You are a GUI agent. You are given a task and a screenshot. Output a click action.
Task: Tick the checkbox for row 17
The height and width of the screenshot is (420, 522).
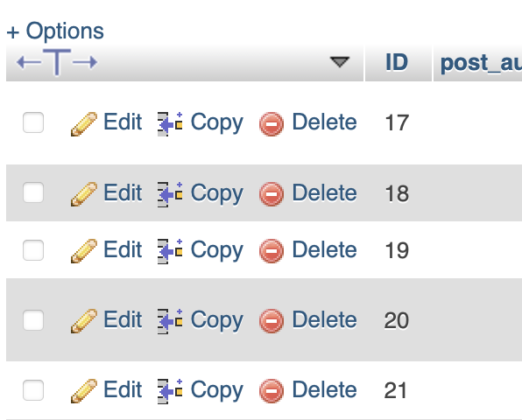pyautogui.click(x=33, y=122)
